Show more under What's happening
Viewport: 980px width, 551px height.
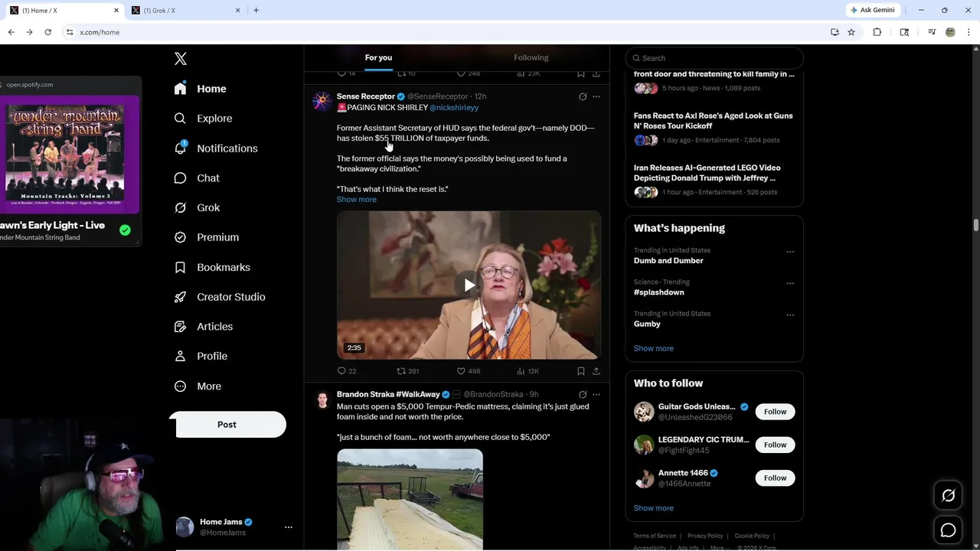654,348
